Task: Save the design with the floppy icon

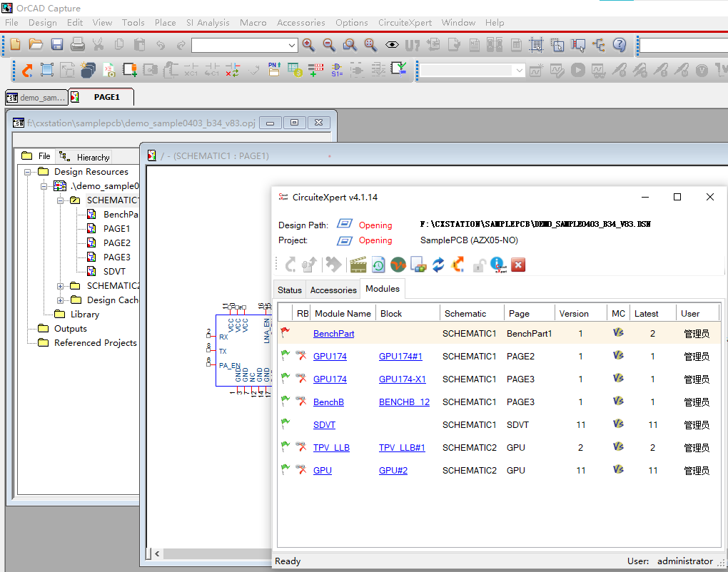Action: (57, 44)
